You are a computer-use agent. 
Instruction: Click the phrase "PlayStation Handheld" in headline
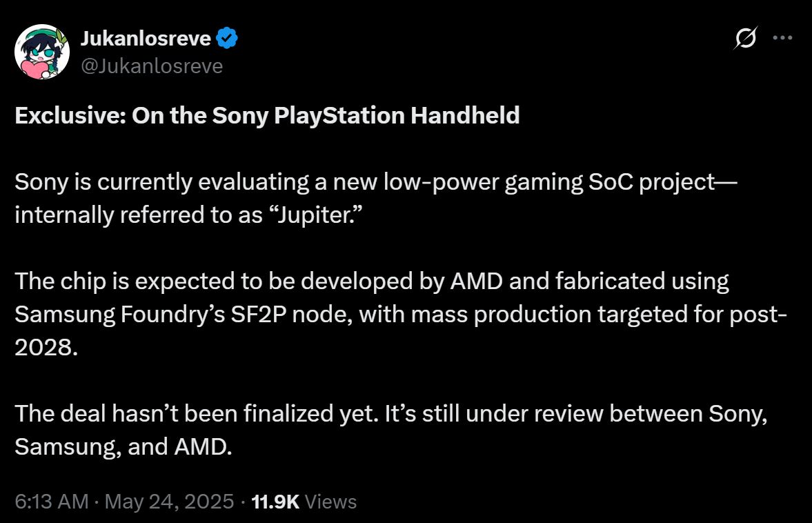tap(396, 115)
